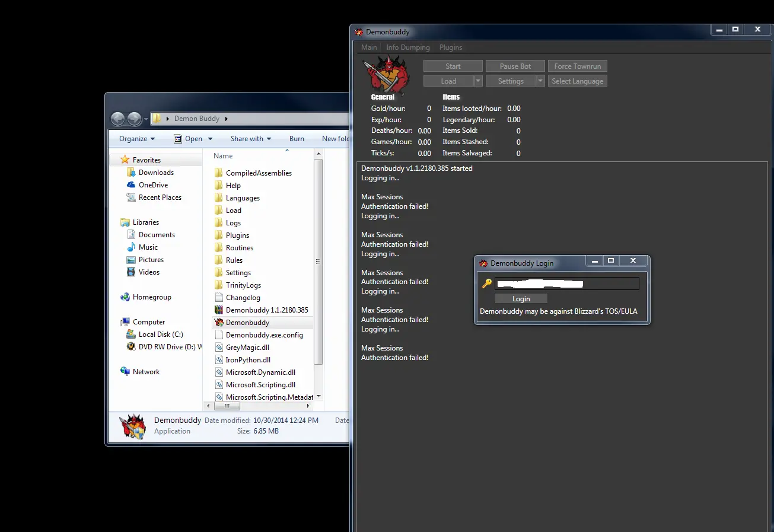
Task: Select Documents under Libraries
Action: (157, 235)
